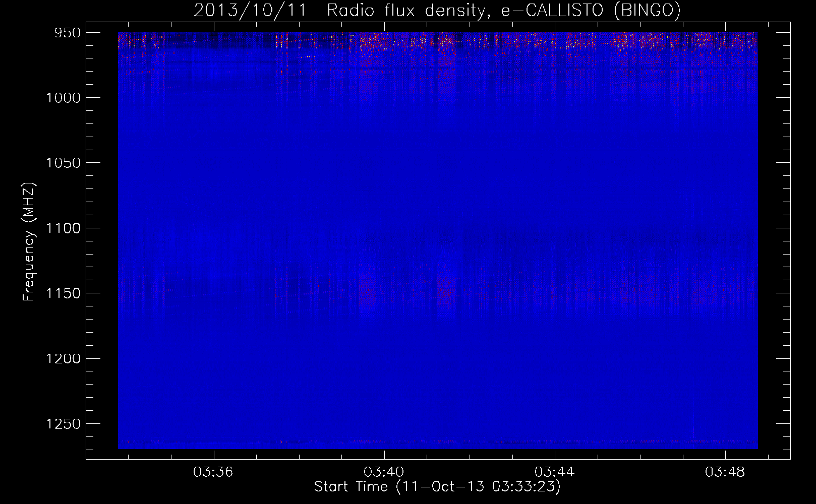The width and height of the screenshot is (816, 504).
Task: Select the 1150 frequency axis label
Action: (x=64, y=293)
